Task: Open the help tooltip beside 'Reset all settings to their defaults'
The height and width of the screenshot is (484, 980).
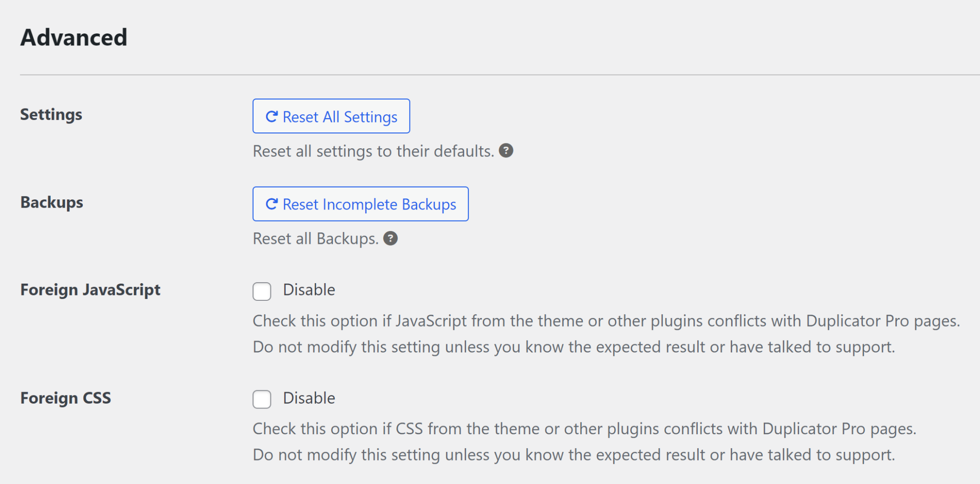Action: [x=507, y=151]
